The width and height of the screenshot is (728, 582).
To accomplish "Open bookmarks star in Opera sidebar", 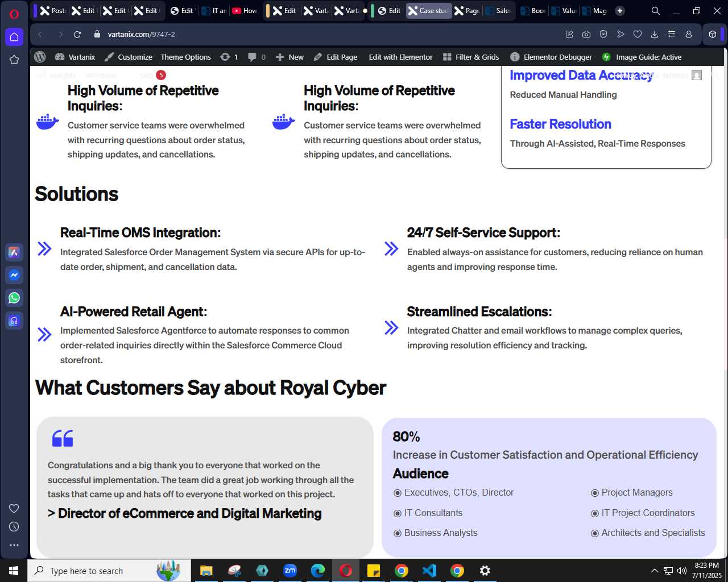I will point(14,60).
